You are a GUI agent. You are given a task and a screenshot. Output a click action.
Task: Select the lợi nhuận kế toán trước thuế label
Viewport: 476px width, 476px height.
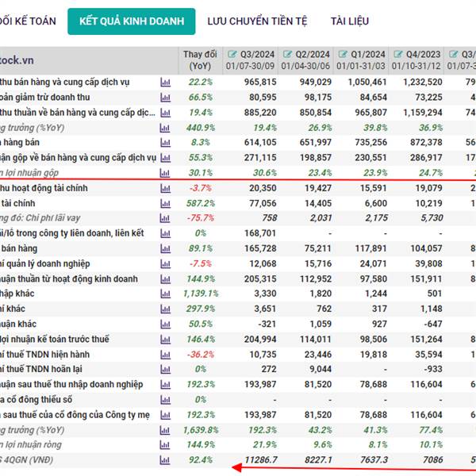(x=54, y=340)
